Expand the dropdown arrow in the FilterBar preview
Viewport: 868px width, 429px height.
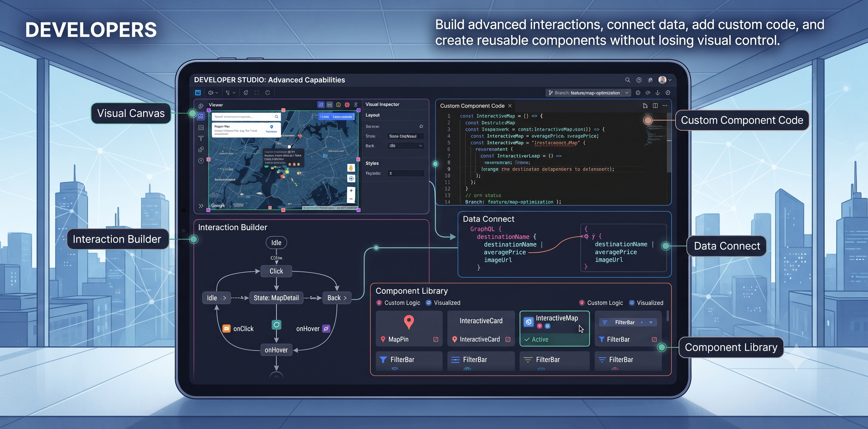[x=651, y=322]
